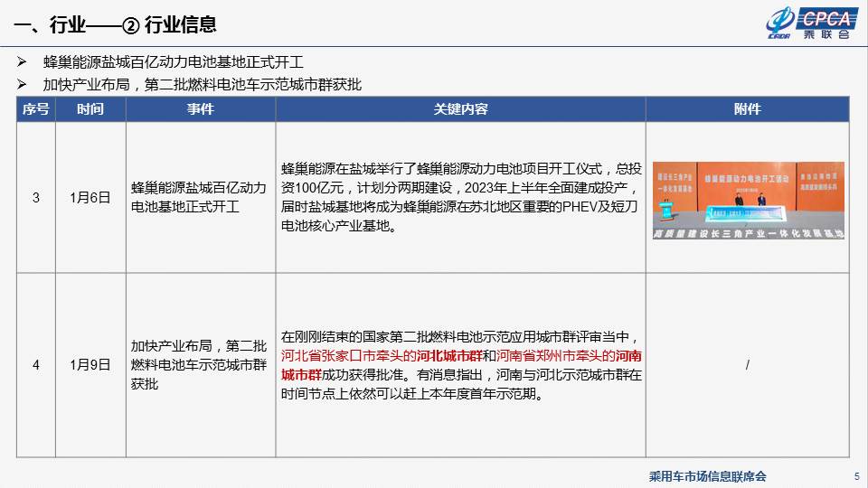Select the sequence number cell '3'
868x488 pixels.
click(36, 198)
